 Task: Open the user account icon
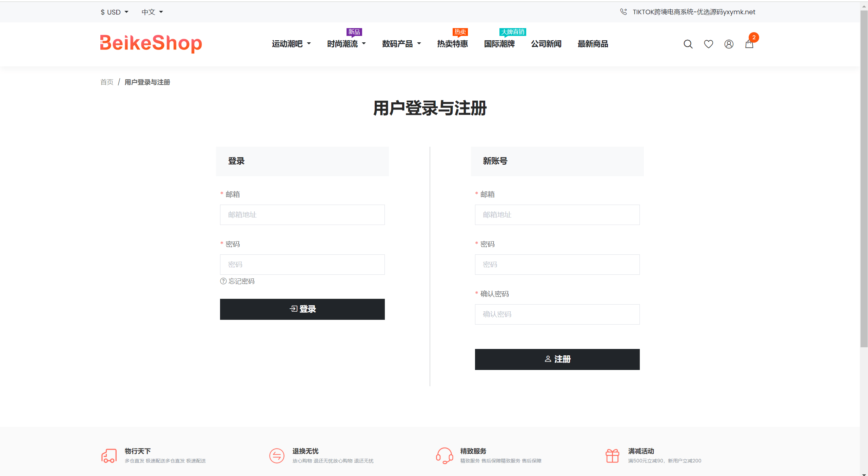(x=729, y=44)
